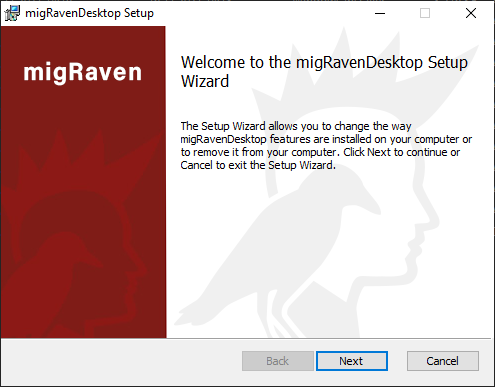Image resolution: width=495 pixels, height=387 pixels.
Task: Select the 'Welcome to the migRavenDesktop Setup Wizard' heading
Action: (x=324, y=72)
